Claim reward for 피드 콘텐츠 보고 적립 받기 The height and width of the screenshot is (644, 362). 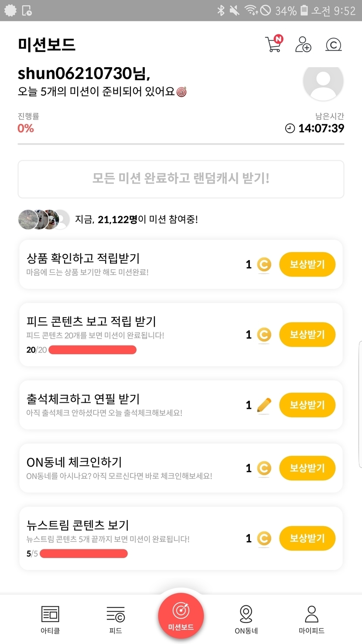click(x=307, y=335)
